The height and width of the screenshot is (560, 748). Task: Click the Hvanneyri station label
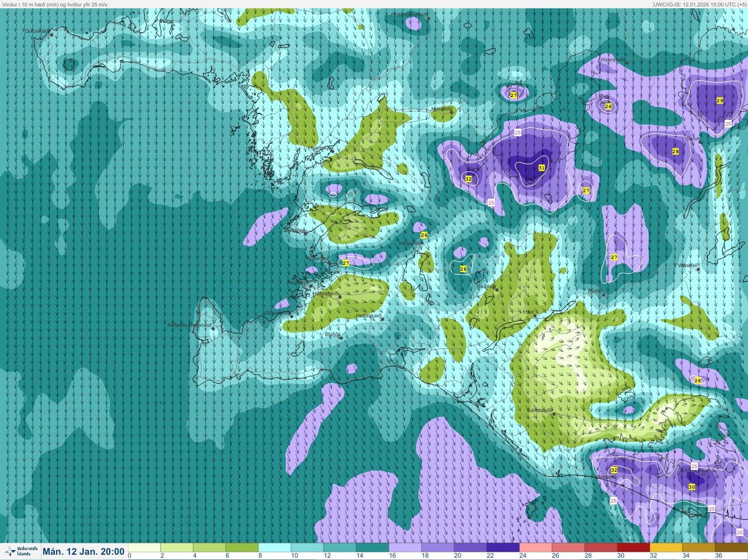[320, 148]
